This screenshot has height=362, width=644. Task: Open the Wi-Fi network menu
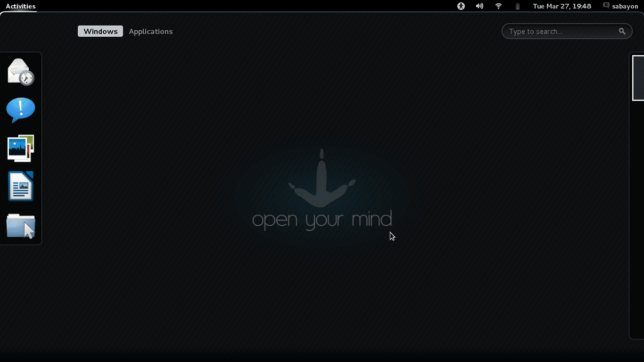tap(498, 6)
